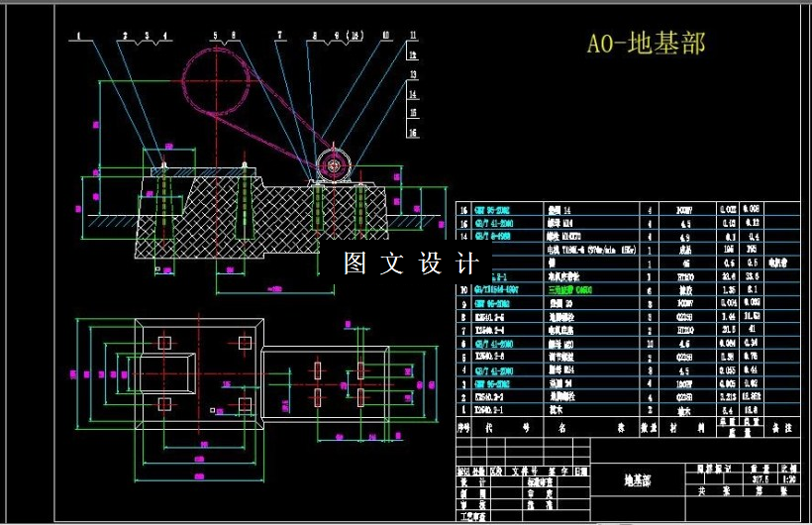Click the GB/T 41-2000 code cell in row 6
Viewport: 812px width, 525px height.
click(x=494, y=344)
